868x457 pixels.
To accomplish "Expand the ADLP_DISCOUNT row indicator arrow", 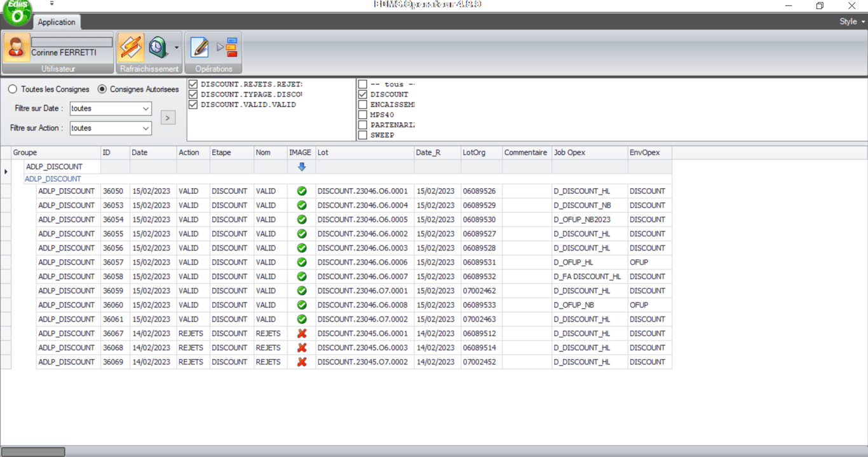I will [x=6, y=172].
